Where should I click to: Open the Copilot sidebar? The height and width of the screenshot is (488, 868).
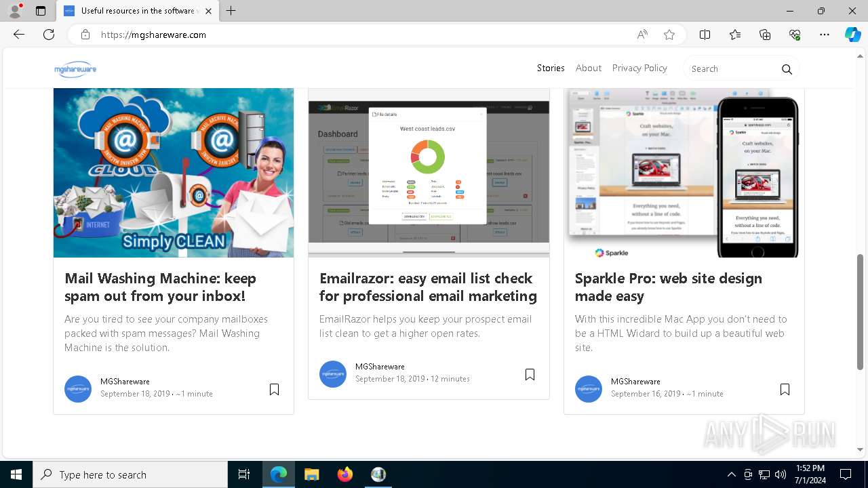click(x=852, y=35)
